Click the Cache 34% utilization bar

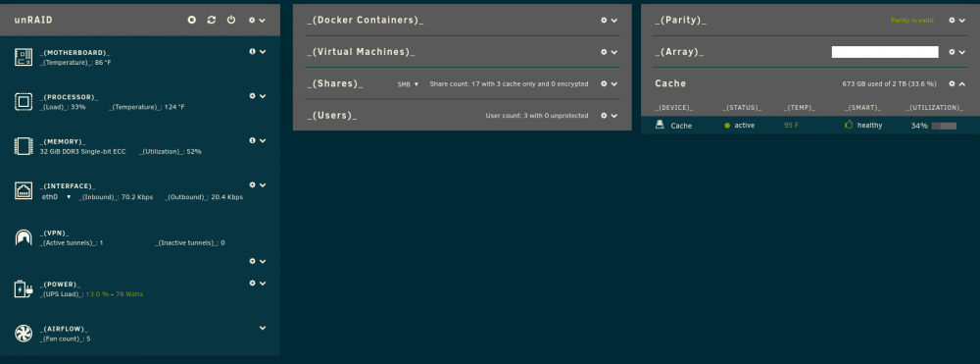(x=944, y=126)
